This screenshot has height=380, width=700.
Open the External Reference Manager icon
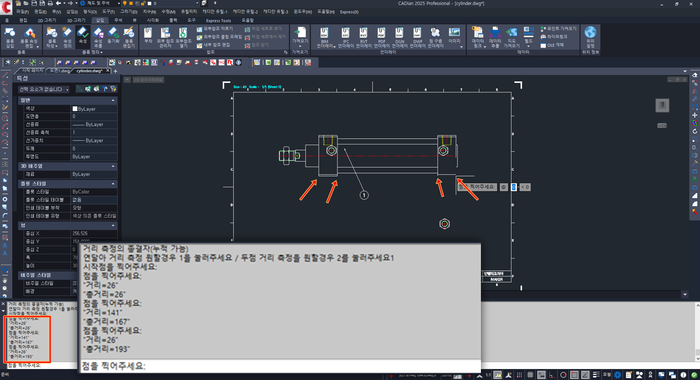pyautogui.click(x=165, y=38)
